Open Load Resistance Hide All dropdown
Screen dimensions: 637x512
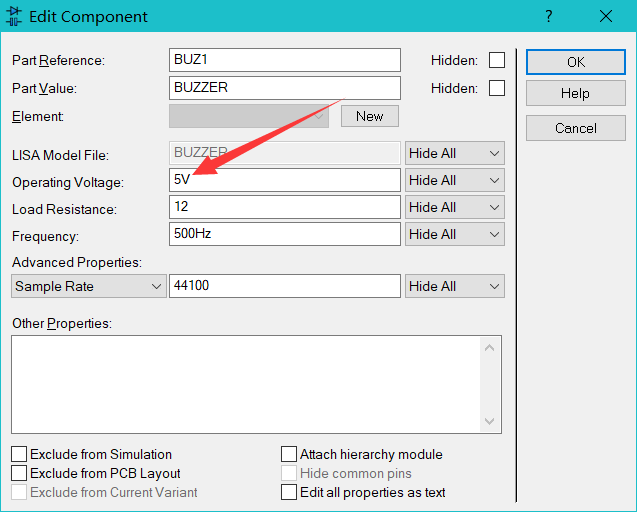point(455,207)
